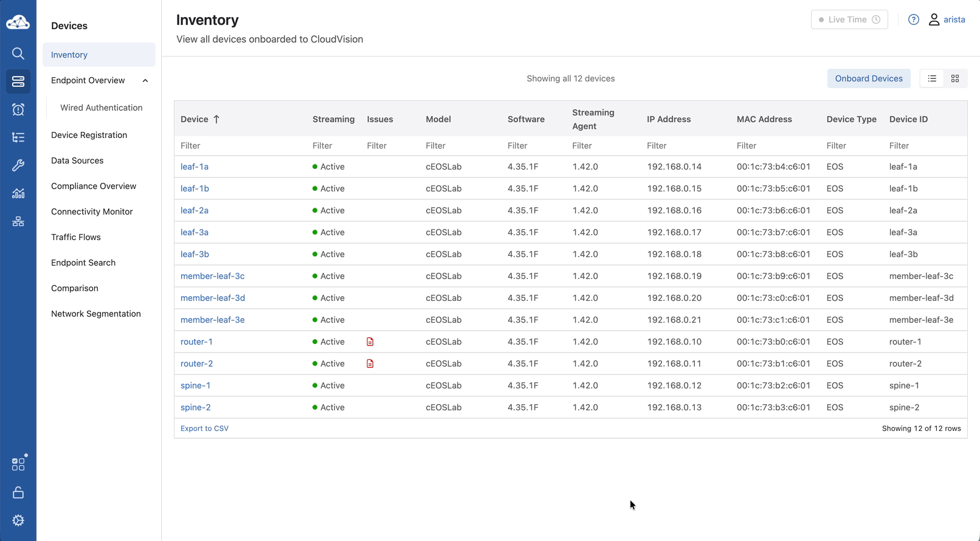Open the padlock access control icon
980x541 pixels.
click(18, 492)
